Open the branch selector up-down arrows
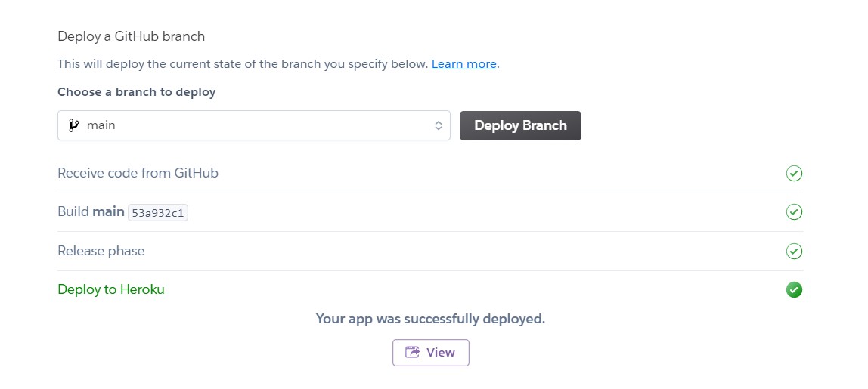The width and height of the screenshot is (868, 389). pos(438,125)
